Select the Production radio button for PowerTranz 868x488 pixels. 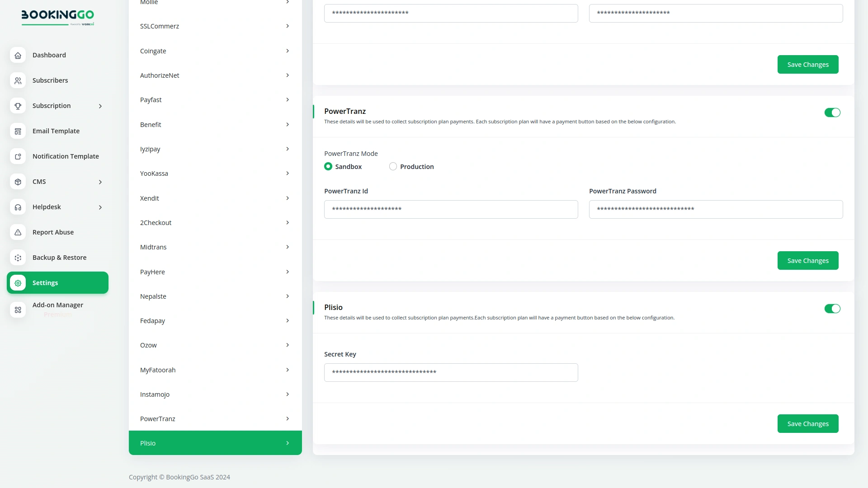[393, 166]
